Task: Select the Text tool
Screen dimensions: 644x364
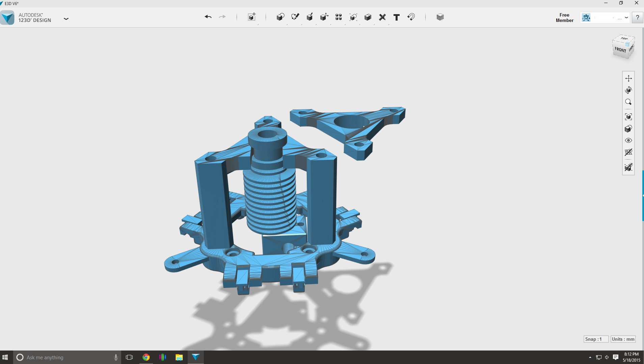Action: coord(397,17)
